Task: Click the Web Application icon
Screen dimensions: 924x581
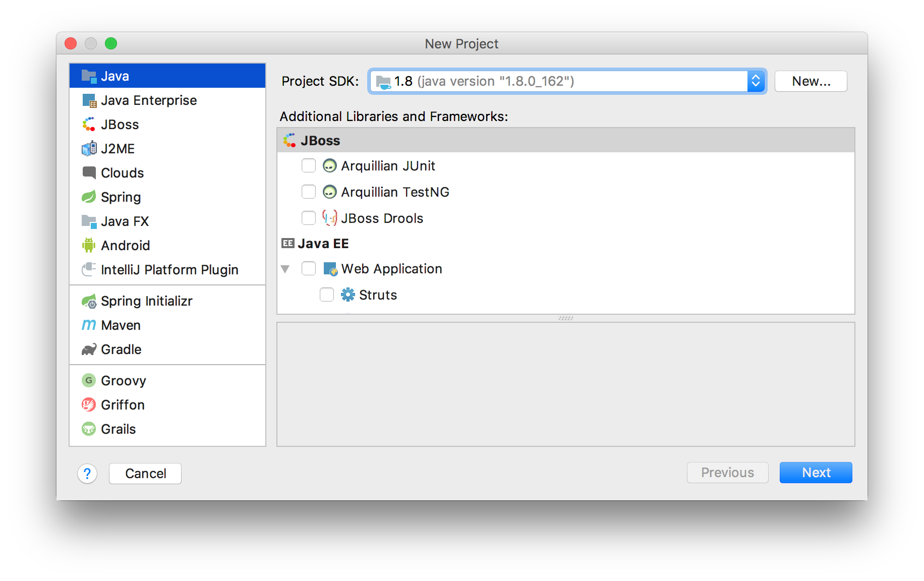Action: [x=330, y=269]
